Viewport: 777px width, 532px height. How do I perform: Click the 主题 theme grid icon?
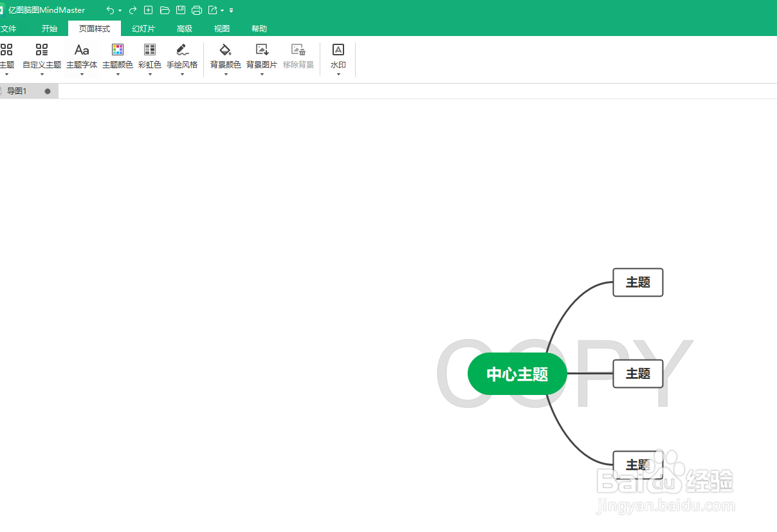pyautogui.click(x=6, y=50)
